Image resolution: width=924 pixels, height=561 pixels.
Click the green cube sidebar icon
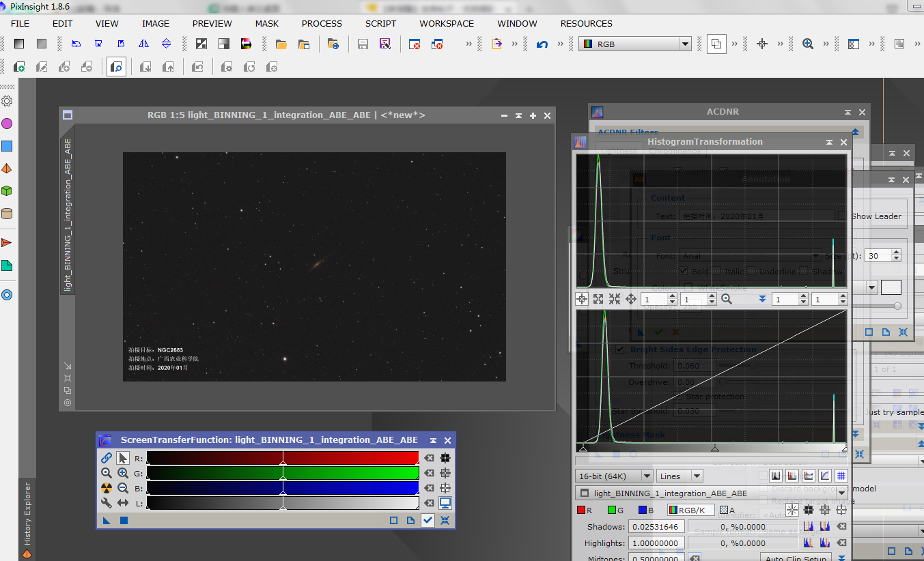7,191
